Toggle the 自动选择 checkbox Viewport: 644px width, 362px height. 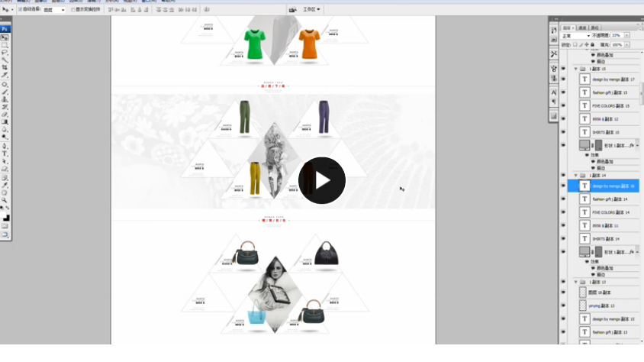click(x=20, y=9)
